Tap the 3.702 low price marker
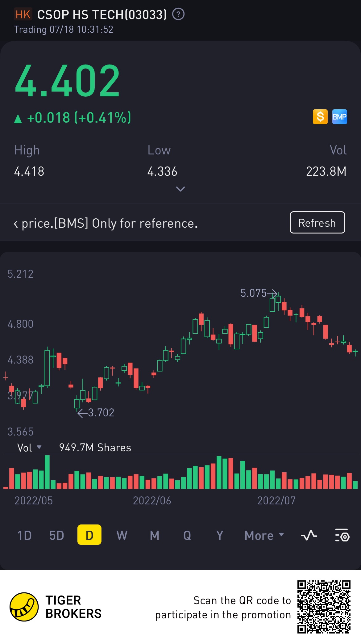The image size is (361, 644). point(101,413)
